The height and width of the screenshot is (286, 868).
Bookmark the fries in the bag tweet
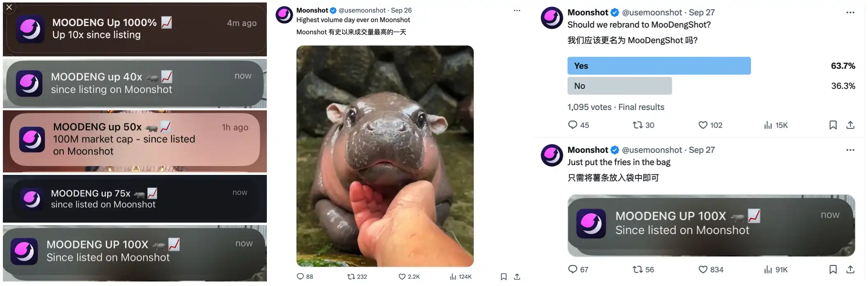833,270
